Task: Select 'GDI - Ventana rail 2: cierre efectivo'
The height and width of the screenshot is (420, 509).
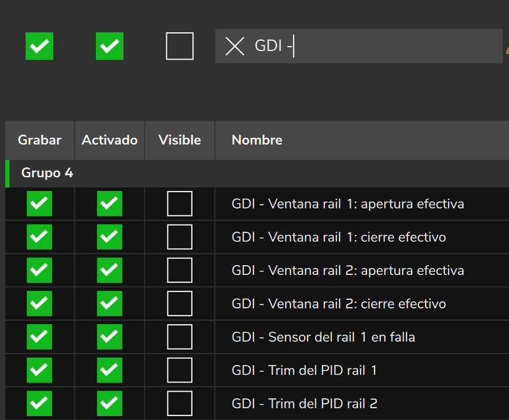Action: (x=339, y=304)
